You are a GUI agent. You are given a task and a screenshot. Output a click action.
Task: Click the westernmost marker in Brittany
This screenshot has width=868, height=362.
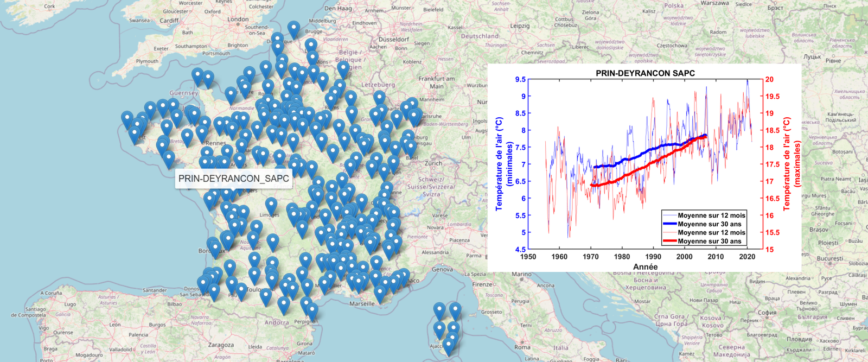coord(127,118)
